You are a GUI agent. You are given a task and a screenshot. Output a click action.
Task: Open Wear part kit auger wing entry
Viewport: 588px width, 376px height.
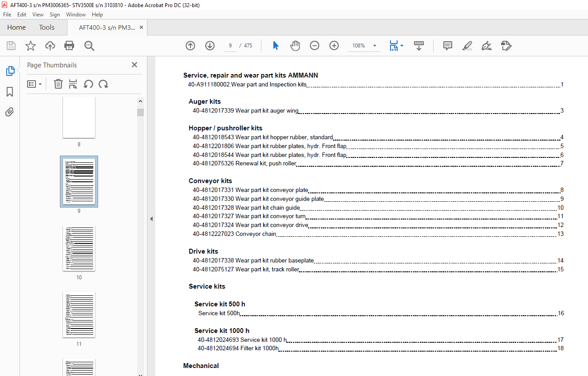pyautogui.click(x=378, y=111)
